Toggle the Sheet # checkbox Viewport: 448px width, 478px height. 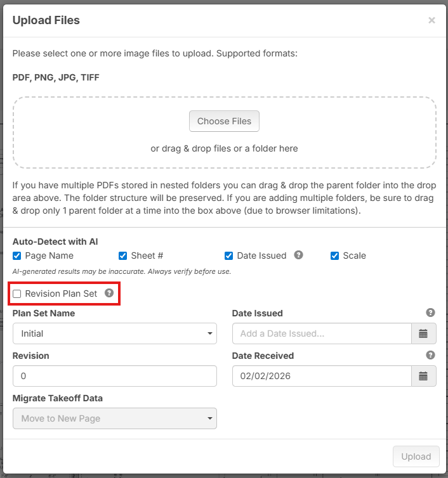coord(123,256)
